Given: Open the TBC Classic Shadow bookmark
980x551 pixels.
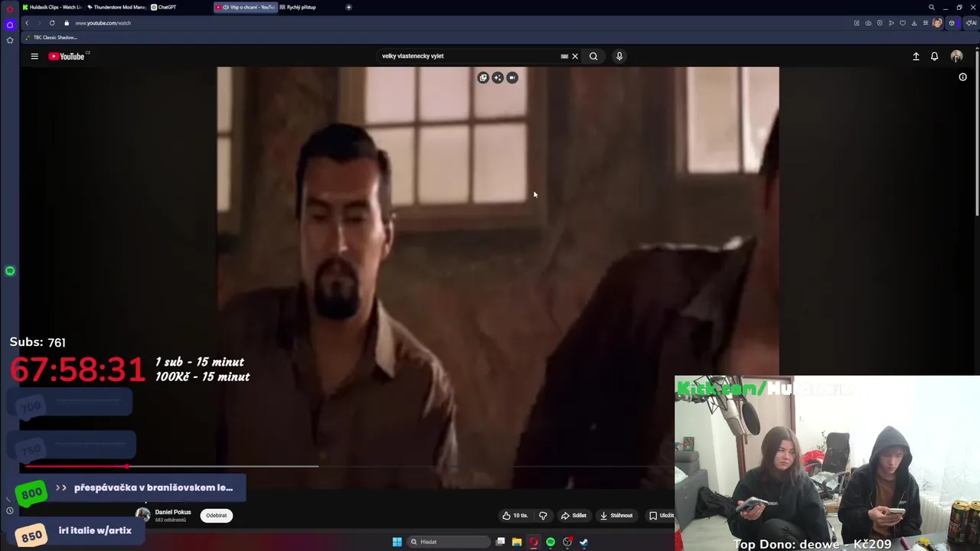Looking at the screenshot, I should 51,37.
